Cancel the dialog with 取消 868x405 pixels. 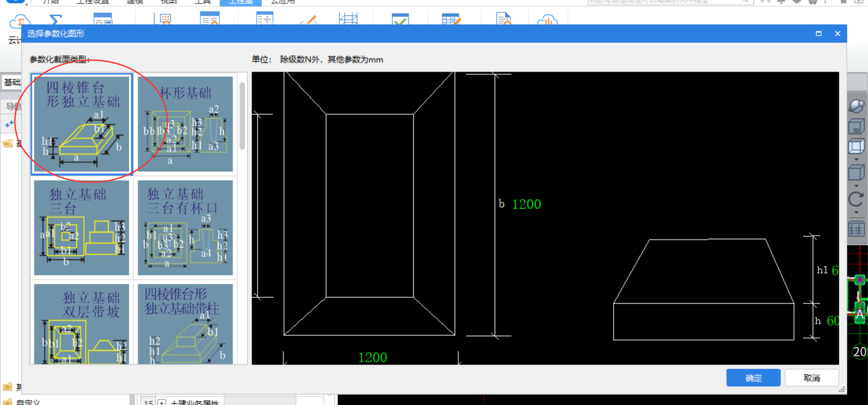[811, 378]
